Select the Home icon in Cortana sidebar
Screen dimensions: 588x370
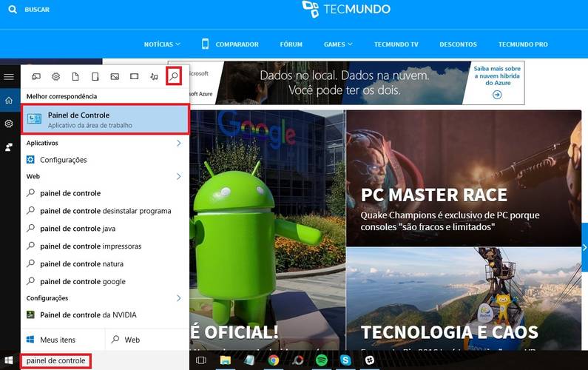click(9, 100)
